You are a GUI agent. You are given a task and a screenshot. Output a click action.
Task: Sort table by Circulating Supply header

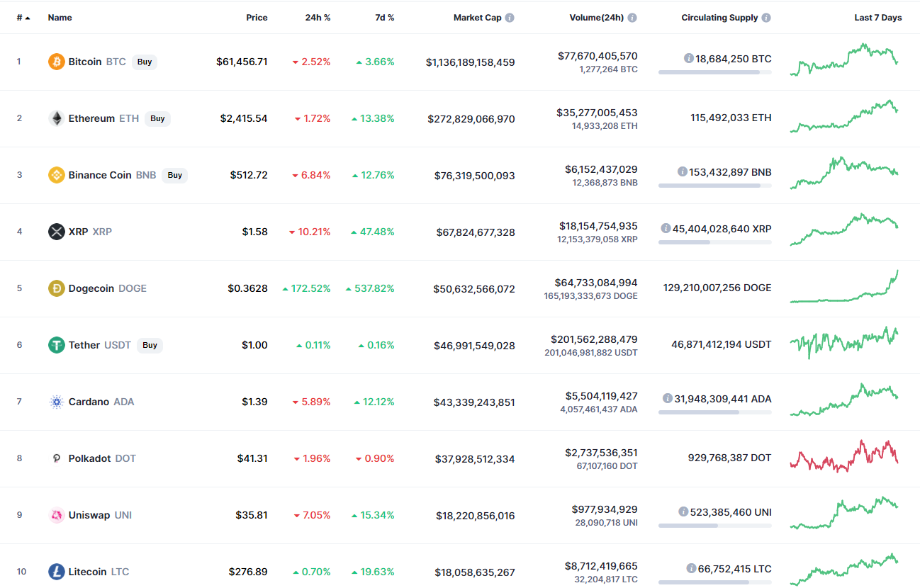[719, 18]
